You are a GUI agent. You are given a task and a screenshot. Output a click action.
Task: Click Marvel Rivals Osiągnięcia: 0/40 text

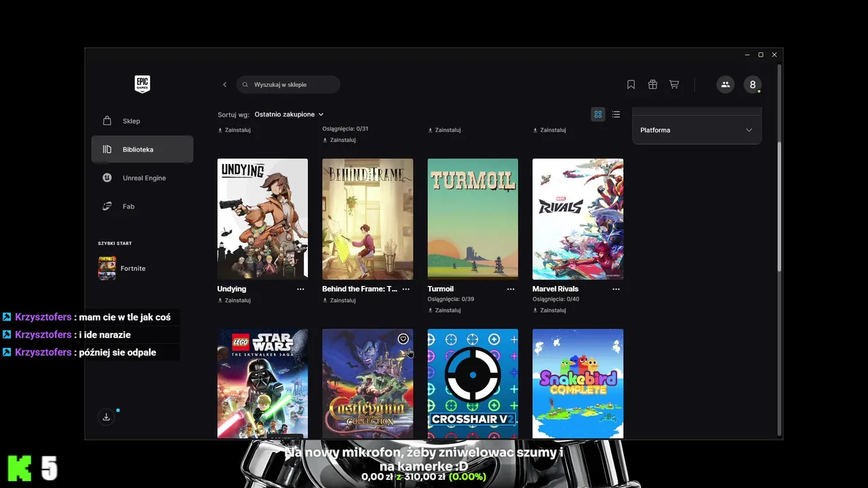coord(556,299)
